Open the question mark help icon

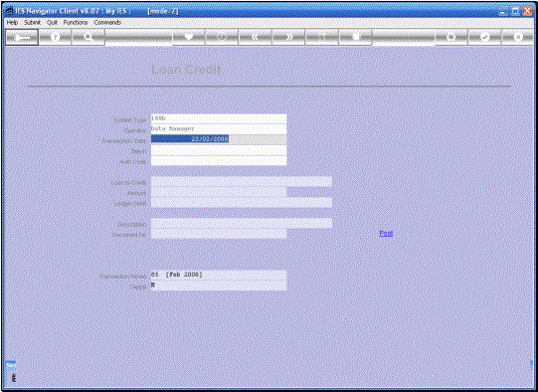[x=55, y=37]
